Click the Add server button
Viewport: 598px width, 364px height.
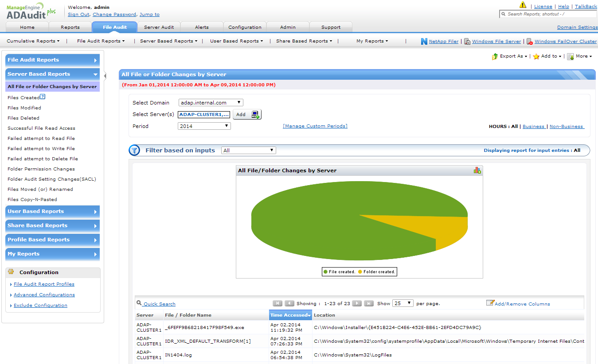click(247, 114)
